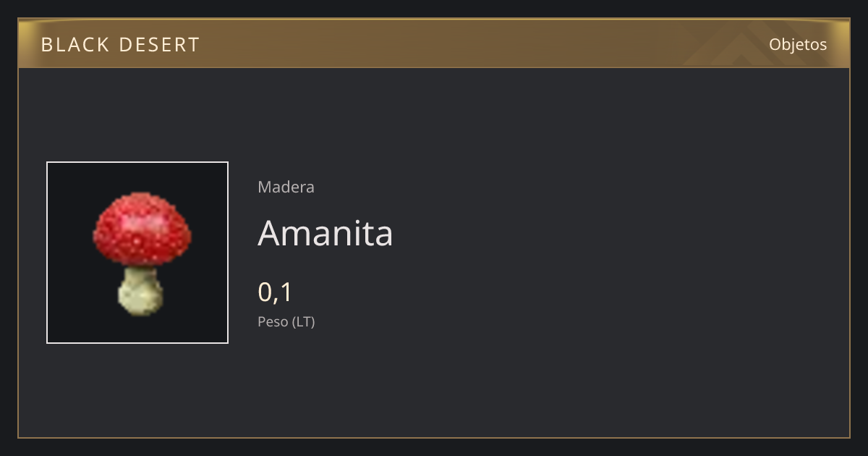The image size is (868, 456).
Task: Click the word BLACK in the header
Action: (x=73, y=45)
